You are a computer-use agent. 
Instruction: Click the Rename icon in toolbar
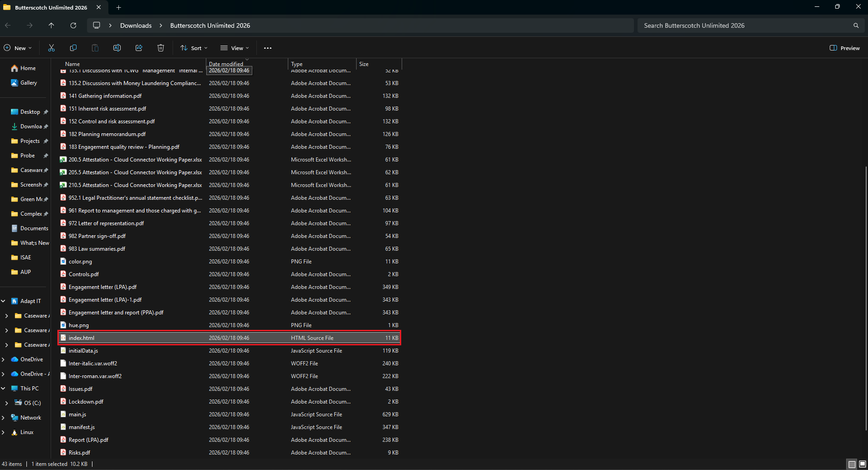[117, 48]
